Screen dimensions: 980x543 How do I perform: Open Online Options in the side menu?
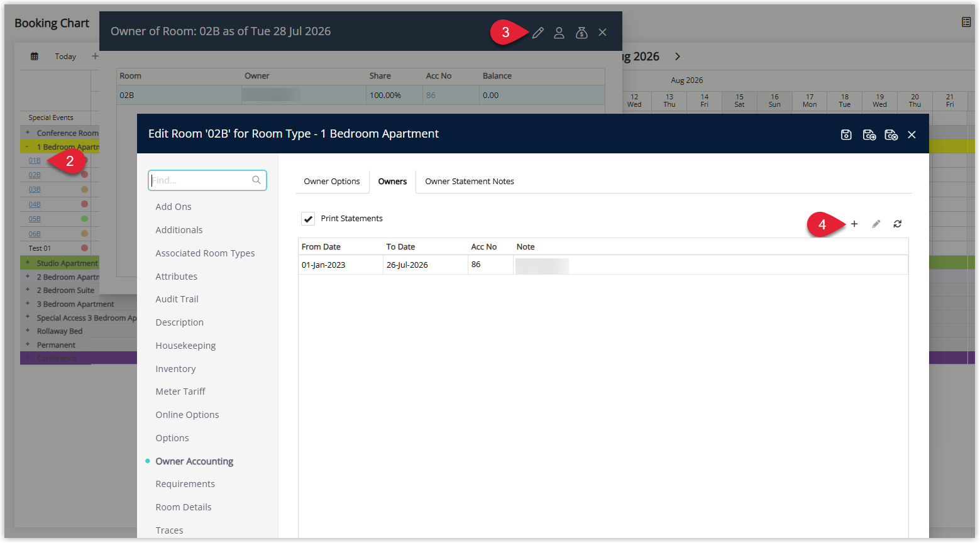187,415
